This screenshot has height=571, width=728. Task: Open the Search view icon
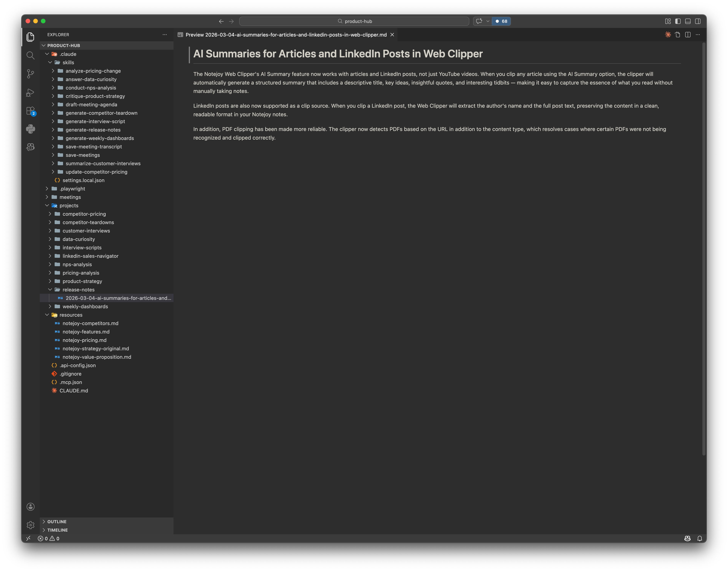[x=30, y=55]
